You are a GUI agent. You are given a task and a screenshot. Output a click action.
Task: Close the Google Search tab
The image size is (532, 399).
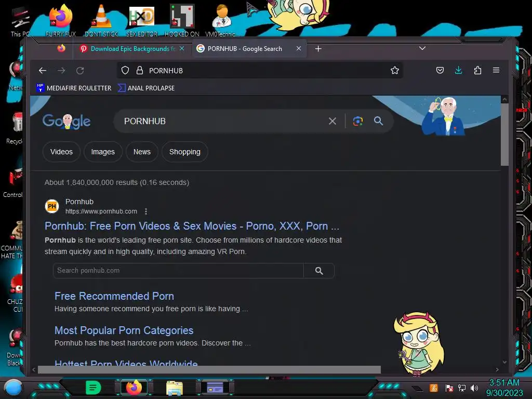click(x=299, y=48)
